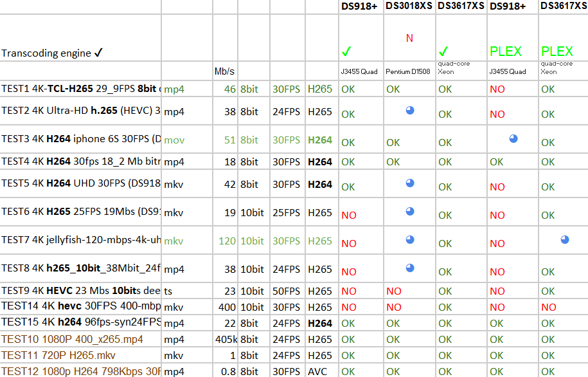Select the TEST14 4K hevc name cell
The width and height of the screenshot is (588, 377).
pos(80,306)
